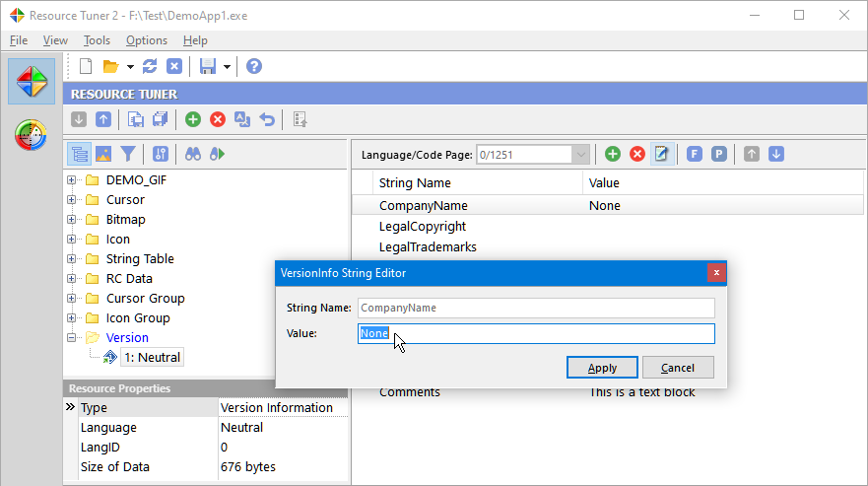The image size is (868, 486).
Task: Select the CompanyName row in string list
Action: (607, 206)
